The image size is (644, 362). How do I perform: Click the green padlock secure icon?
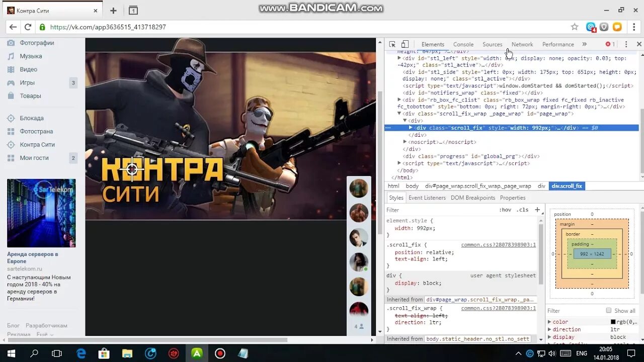click(42, 27)
